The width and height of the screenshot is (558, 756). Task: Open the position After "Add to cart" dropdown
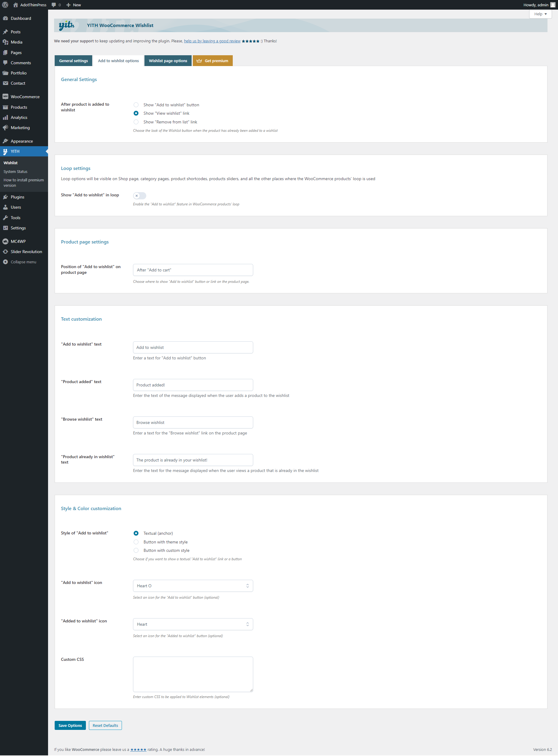pos(193,270)
